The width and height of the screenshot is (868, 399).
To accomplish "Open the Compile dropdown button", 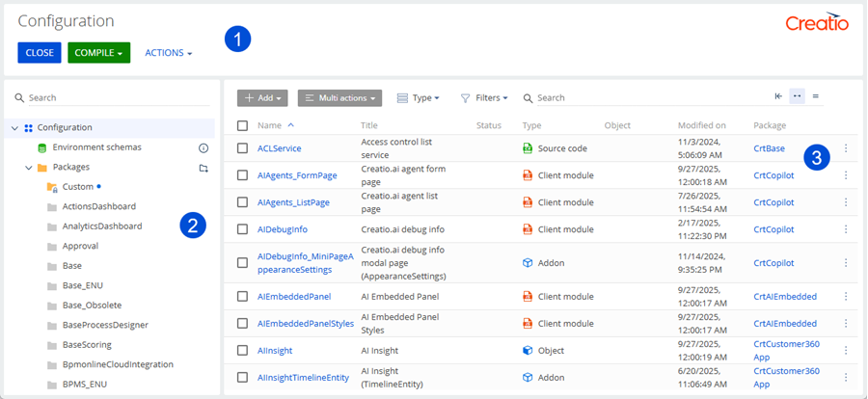I will pyautogui.click(x=98, y=53).
